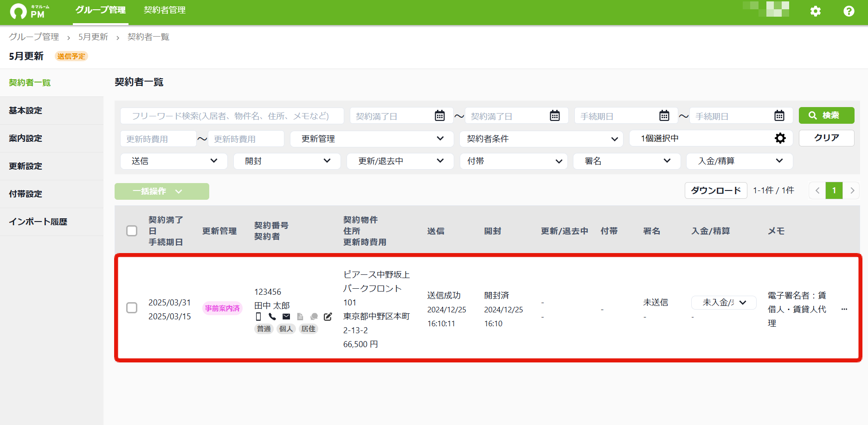Click the gray document icon for 田中 太郎
The width and height of the screenshot is (868, 425).
tap(300, 317)
